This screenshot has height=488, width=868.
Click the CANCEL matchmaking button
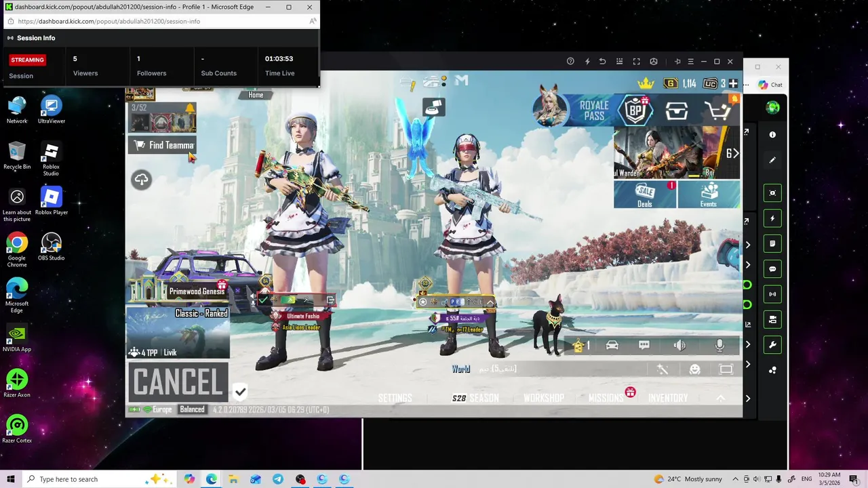178,382
